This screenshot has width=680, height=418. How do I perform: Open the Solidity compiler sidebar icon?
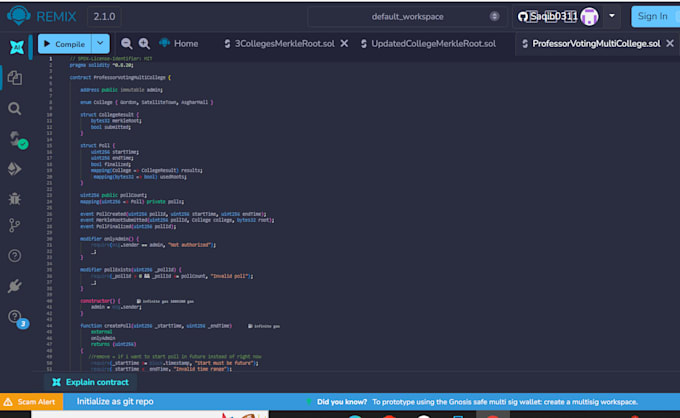(17, 140)
